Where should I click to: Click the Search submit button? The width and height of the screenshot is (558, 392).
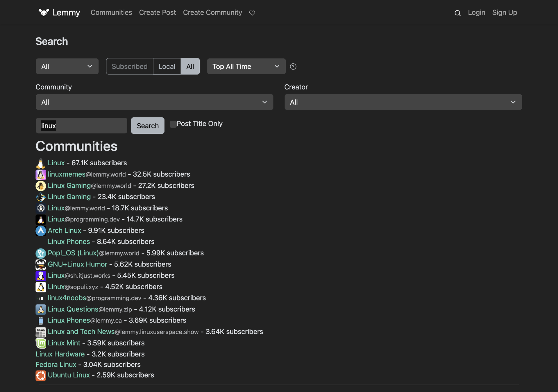148,126
